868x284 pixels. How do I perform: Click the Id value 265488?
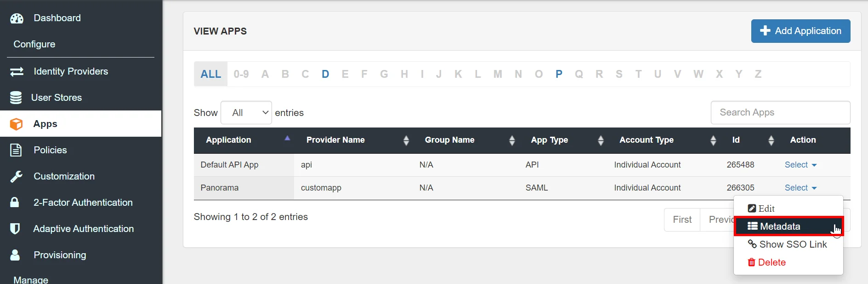coord(740,165)
